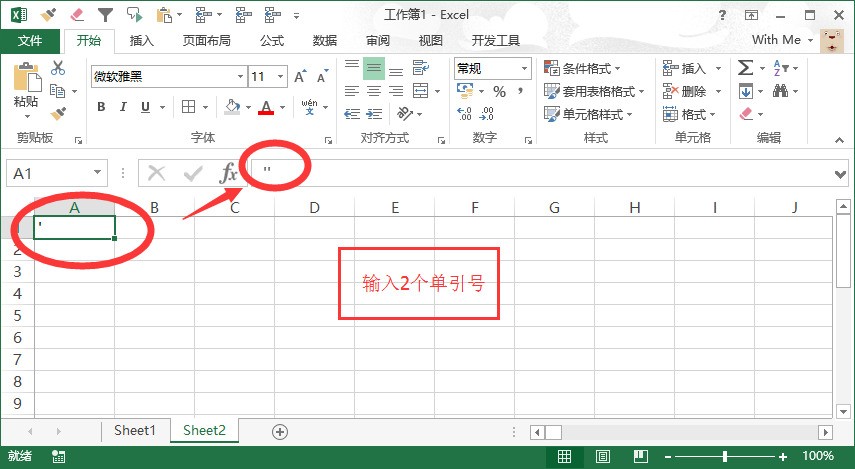Open the font size dropdown

tap(281, 77)
